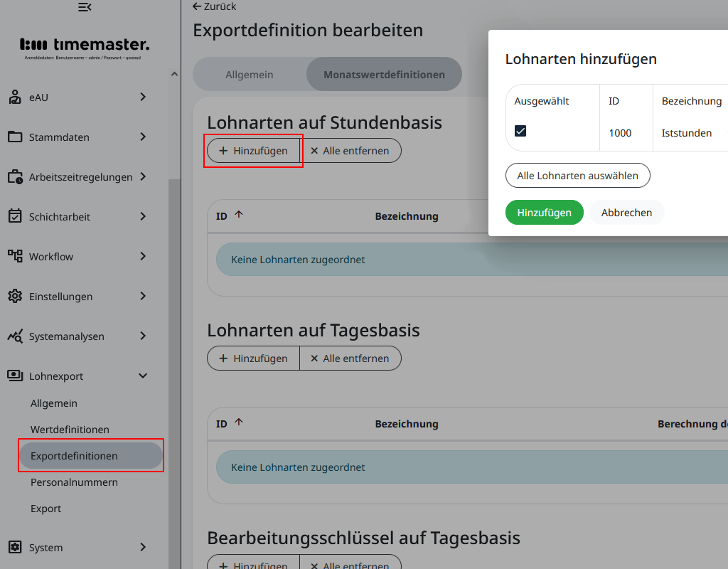The height and width of the screenshot is (569, 728).
Task: Select the Workflow nodes icon
Action: (x=15, y=256)
